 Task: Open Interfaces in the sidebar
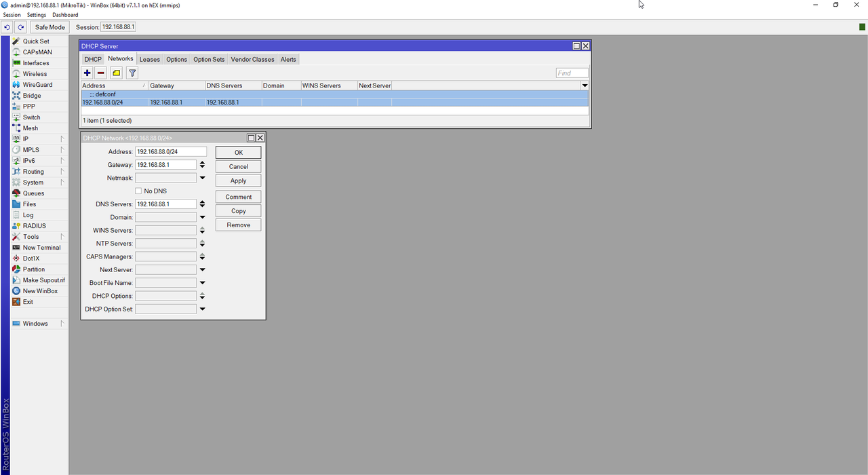(35, 63)
